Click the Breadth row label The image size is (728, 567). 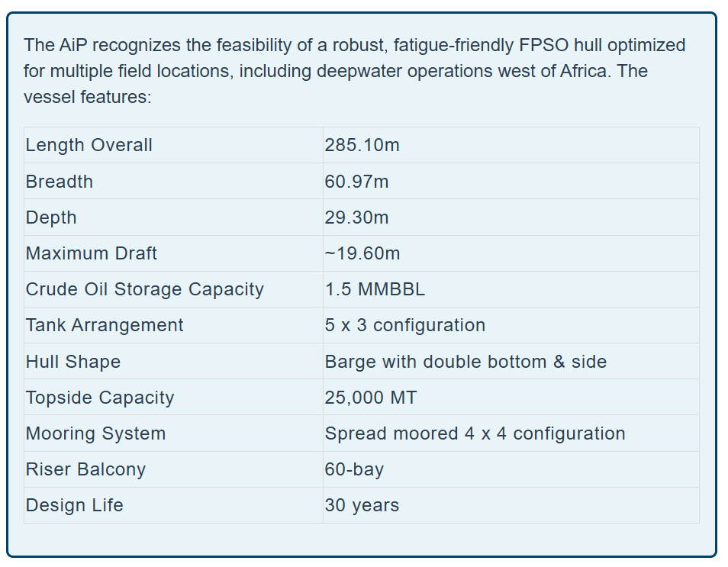coord(60,182)
